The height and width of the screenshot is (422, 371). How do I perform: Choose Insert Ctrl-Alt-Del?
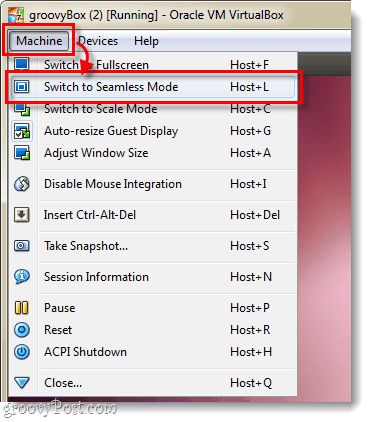click(x=153, y=215)
